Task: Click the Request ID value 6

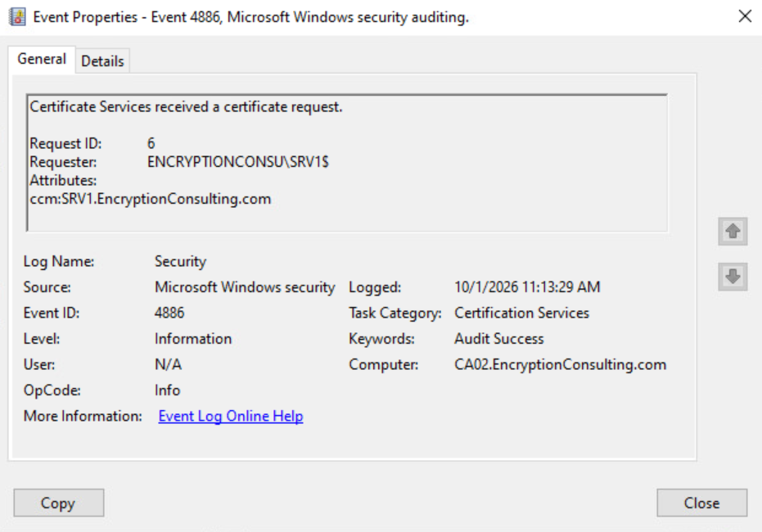Action: click(x=151, y=143)
